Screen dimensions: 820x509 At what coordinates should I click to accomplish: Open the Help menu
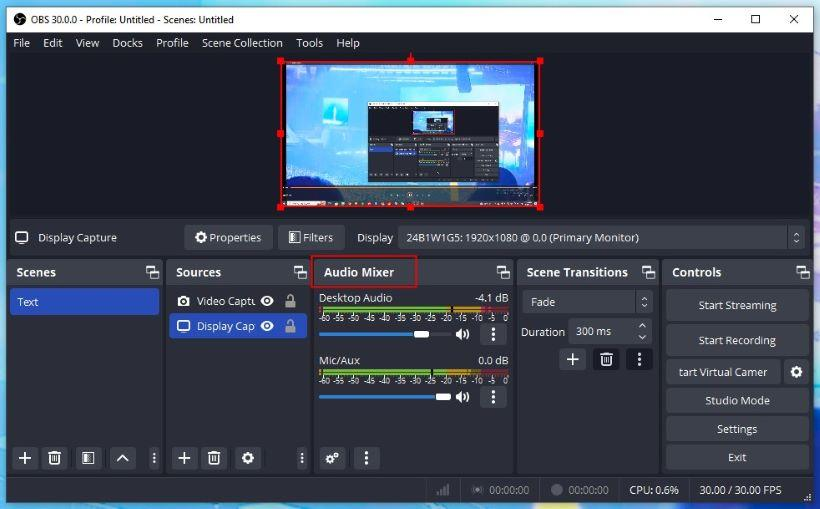[x=348, y=43]
